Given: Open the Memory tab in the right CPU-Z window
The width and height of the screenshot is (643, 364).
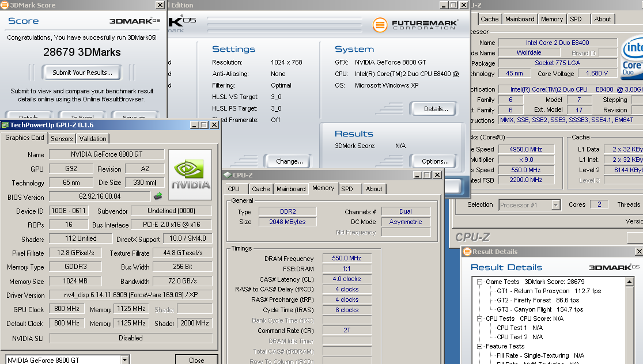Looking at the screenshot, I should 551,19.
